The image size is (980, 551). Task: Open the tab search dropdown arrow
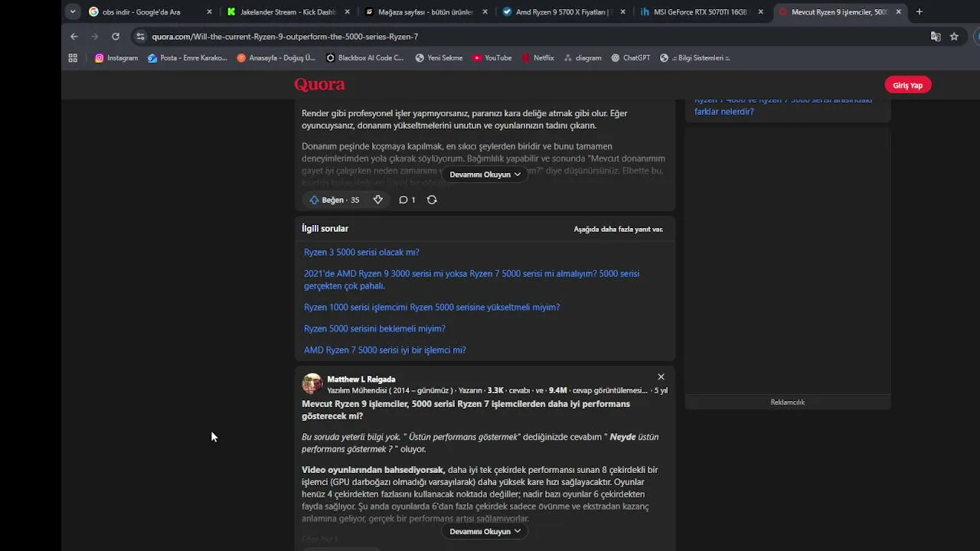73,11
